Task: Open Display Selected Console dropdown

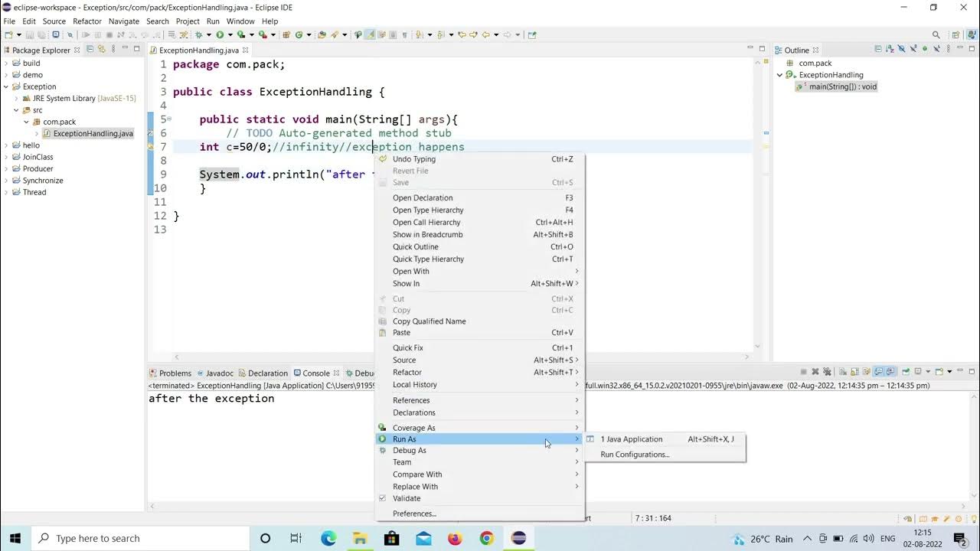Action: click(928, 371)
